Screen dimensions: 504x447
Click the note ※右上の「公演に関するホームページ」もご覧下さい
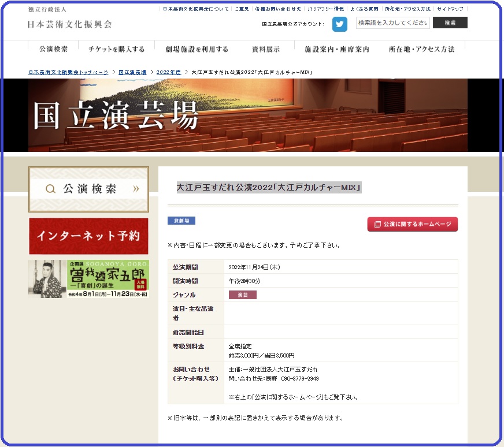click(293, 397)
